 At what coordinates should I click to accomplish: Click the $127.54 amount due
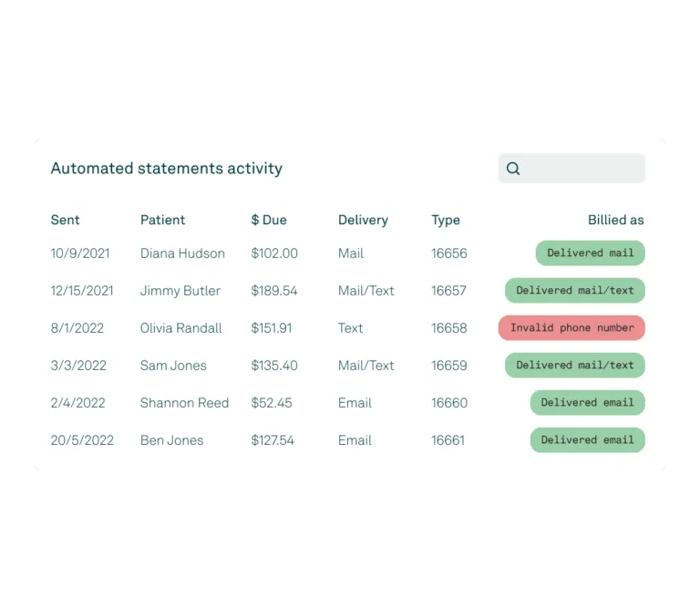[x=273, y=440]
